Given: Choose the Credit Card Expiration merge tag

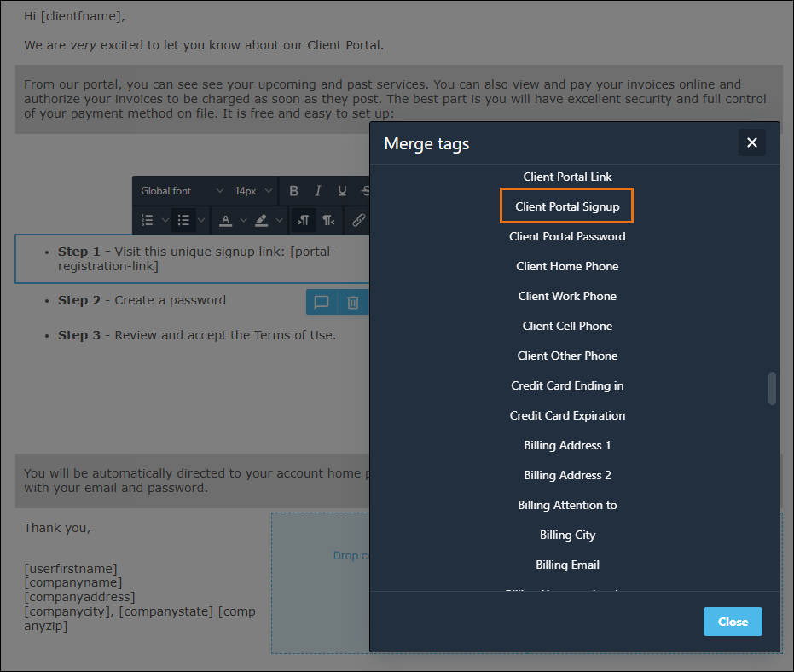Looking at the screenshot, I should [x=567, y=415].
